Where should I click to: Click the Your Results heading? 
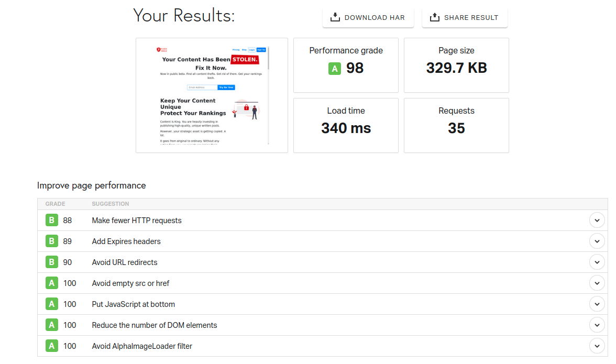pyautogui.click(x=184, y=16)
